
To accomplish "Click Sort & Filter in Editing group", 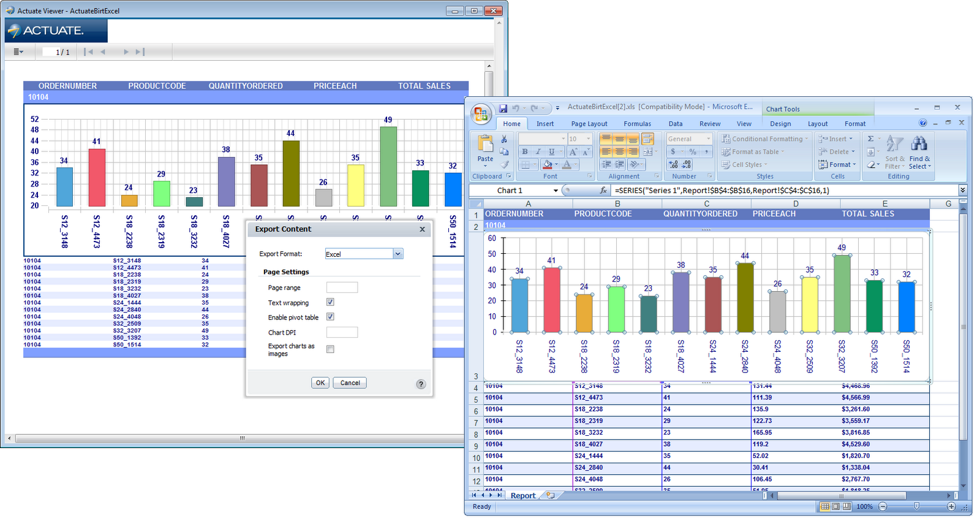I will click(895, 153).
